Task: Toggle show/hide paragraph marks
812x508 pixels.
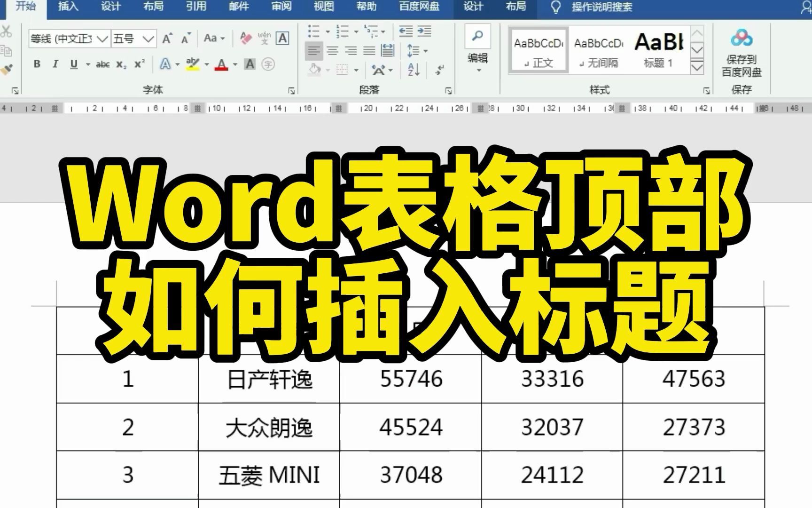Action: (440, 70)
